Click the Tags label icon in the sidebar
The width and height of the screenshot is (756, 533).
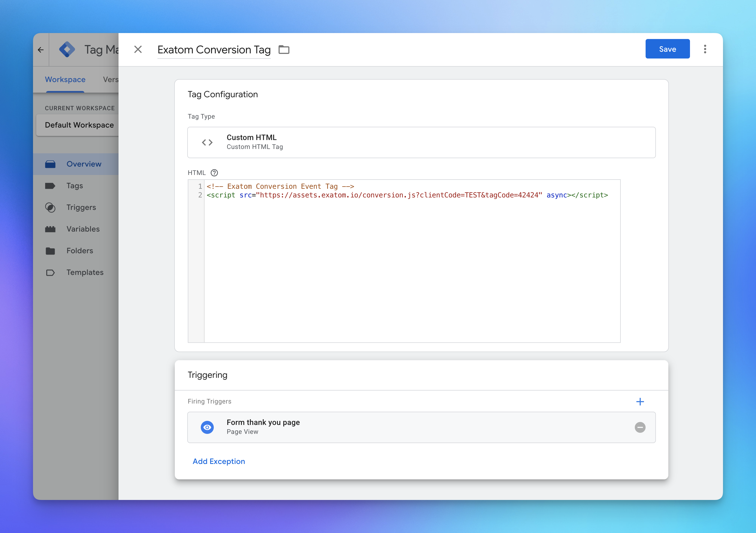50,186
